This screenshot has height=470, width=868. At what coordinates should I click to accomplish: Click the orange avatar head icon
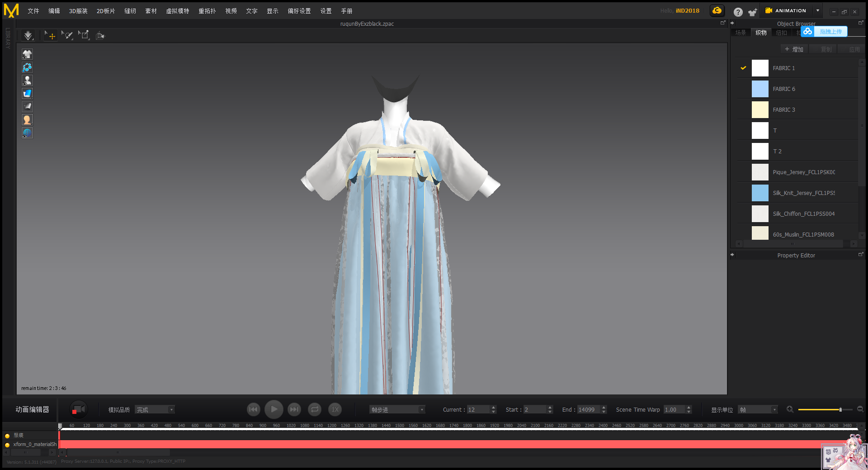coord(27,120)
